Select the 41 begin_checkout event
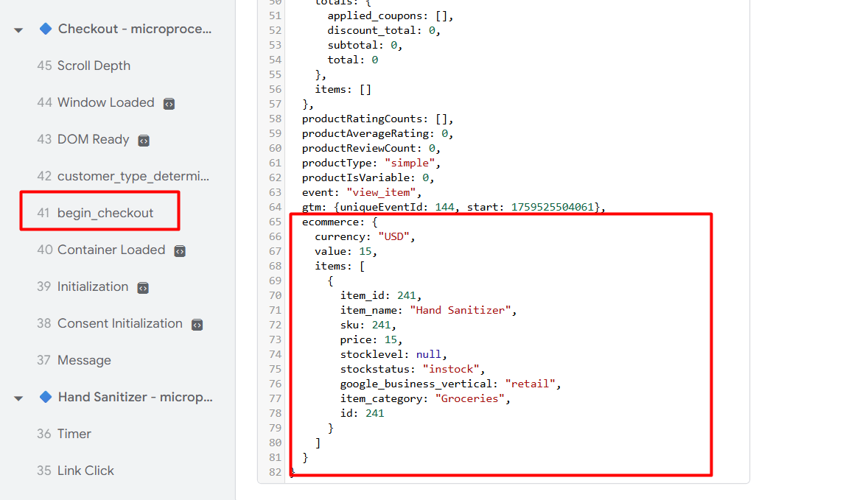This screenshot has width=868, height=500. point(95,213)
